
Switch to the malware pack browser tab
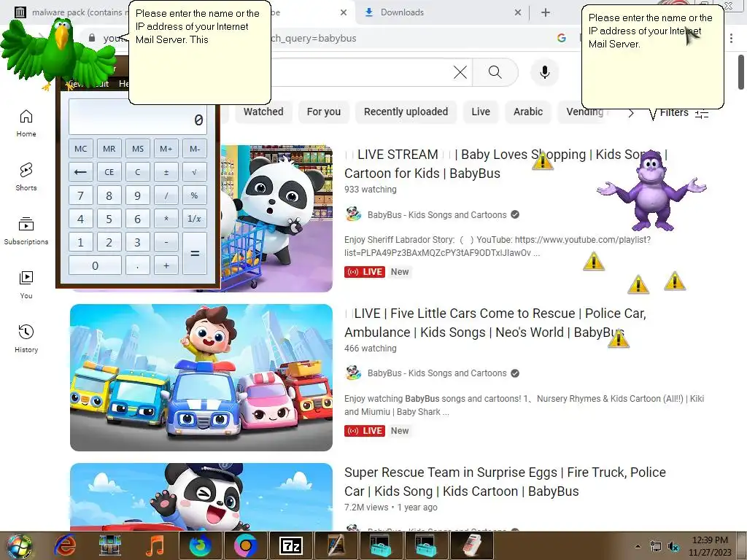point(71,12)
